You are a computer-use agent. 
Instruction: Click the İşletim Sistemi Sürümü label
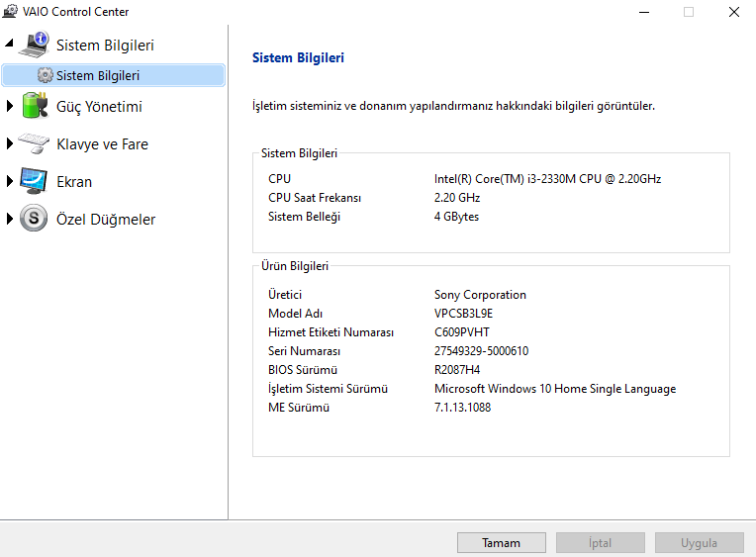328,389
